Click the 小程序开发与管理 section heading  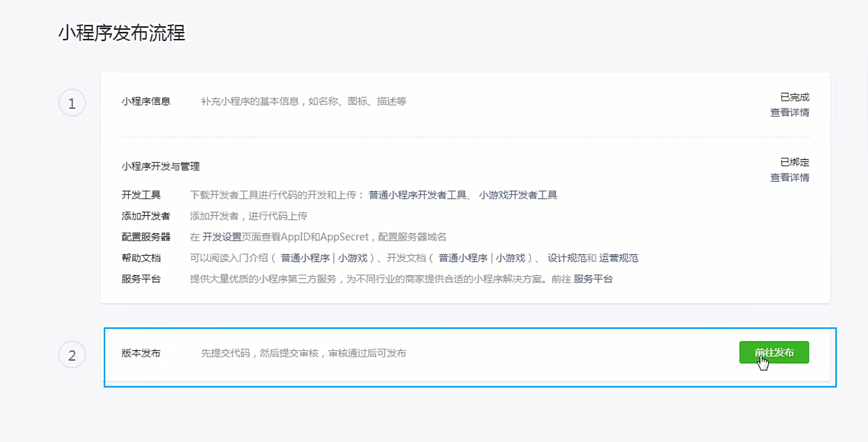tap(160, 167)
